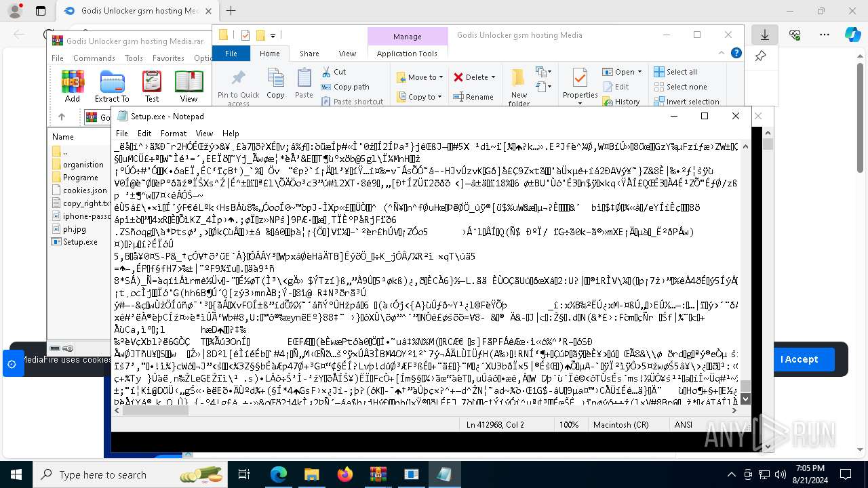Select the Programe folder in WinRAR list
The width and height of the screenshot is (868, 488).
pyautogui.click(x=75, y=178)
